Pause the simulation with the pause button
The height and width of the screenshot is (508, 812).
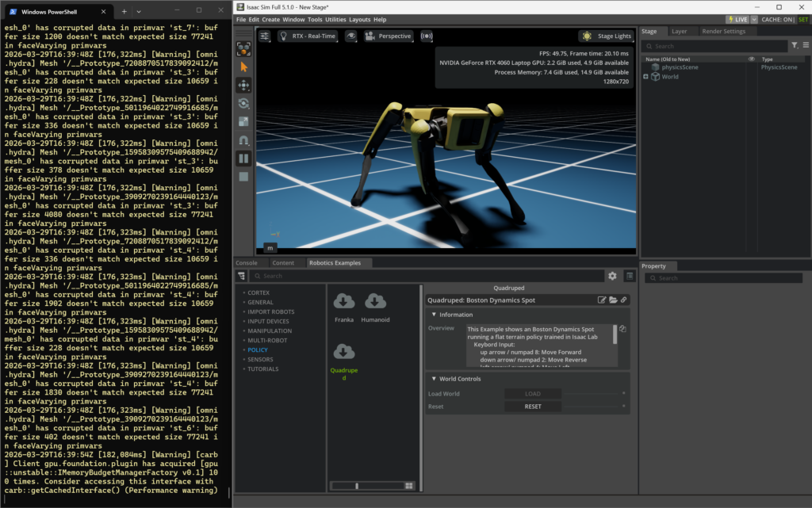[x=243, y=159]
